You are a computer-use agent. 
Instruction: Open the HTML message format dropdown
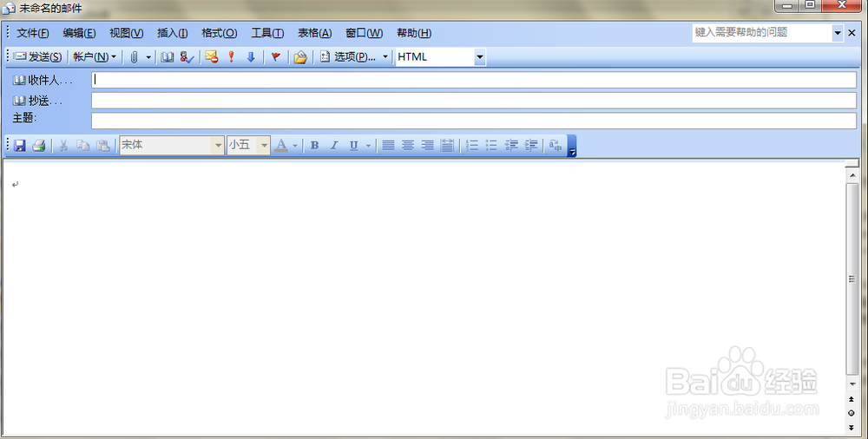(480, 57)
